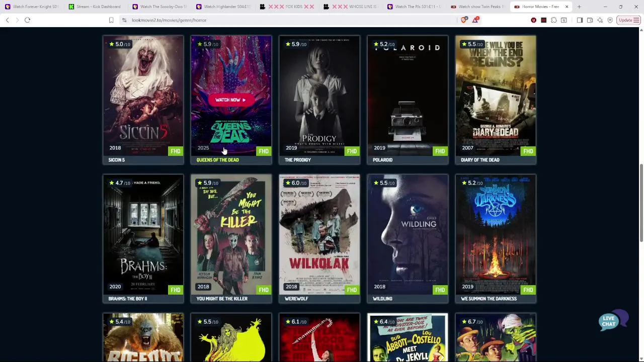Image resolution: width=644 pixels, height=362 pixels.
Task: Switch to the WHOSE LINE IS tab
Action: coord(350,7)
